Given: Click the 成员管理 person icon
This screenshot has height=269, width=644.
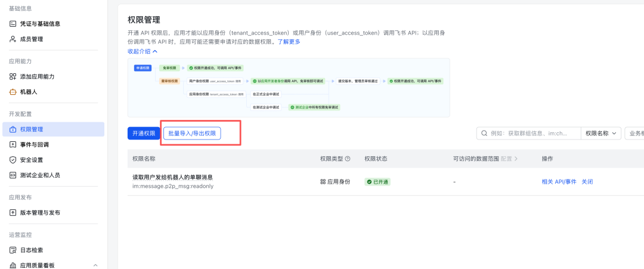Looking at the screenshot, I should pyautogui.click(x=13, y=39).
